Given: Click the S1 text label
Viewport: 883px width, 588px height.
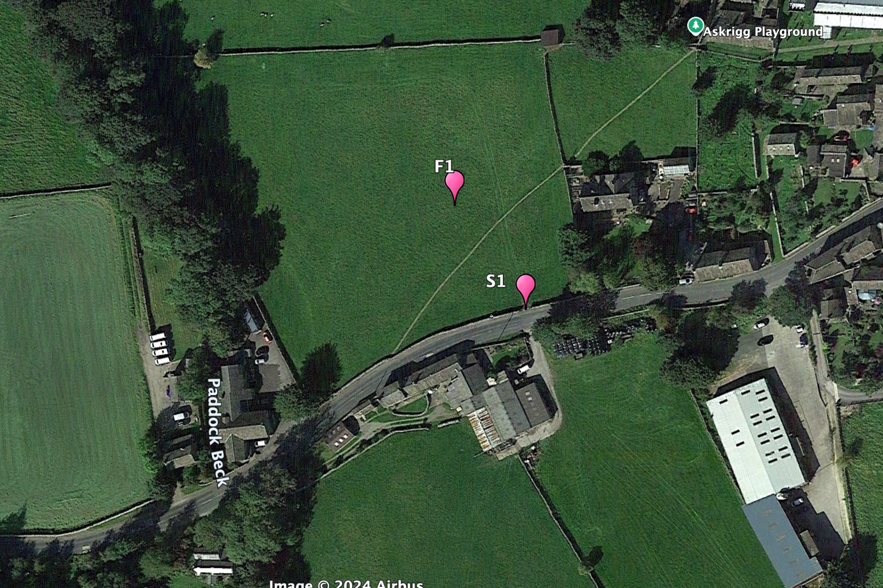Looking at the screenshot, I should (495, 281).
